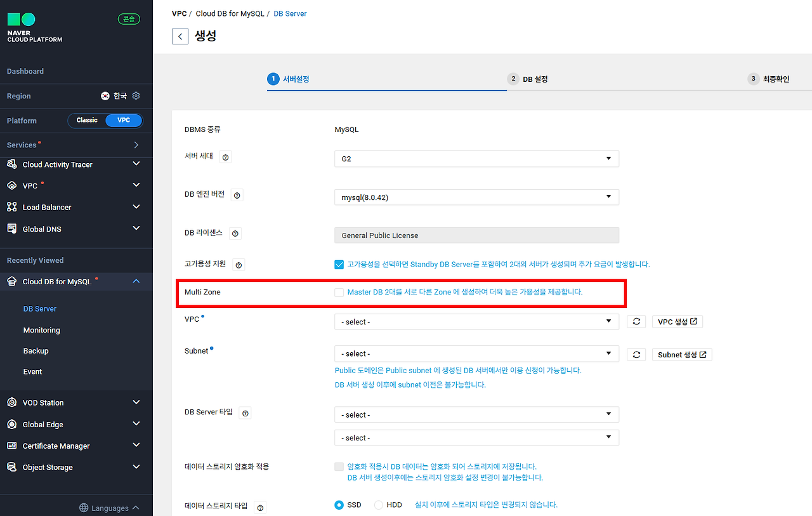Open the Region settings gear icon

pyautogui.click(x=136, y=96)
